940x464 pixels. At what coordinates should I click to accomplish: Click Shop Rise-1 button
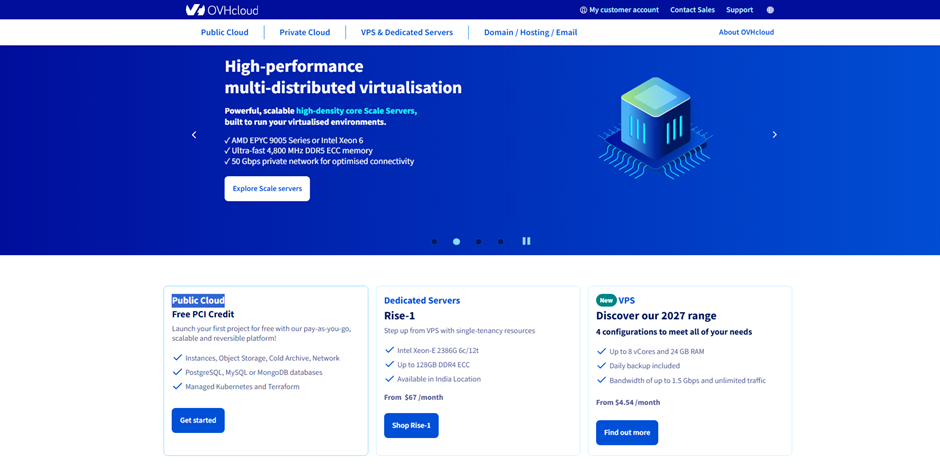[x=411, y=426]
